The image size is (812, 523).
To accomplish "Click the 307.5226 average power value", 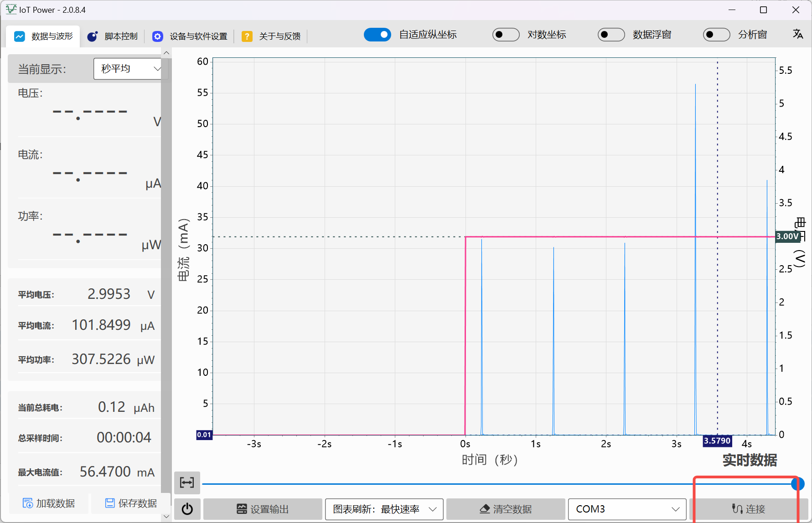I will (x=101, y=359).
